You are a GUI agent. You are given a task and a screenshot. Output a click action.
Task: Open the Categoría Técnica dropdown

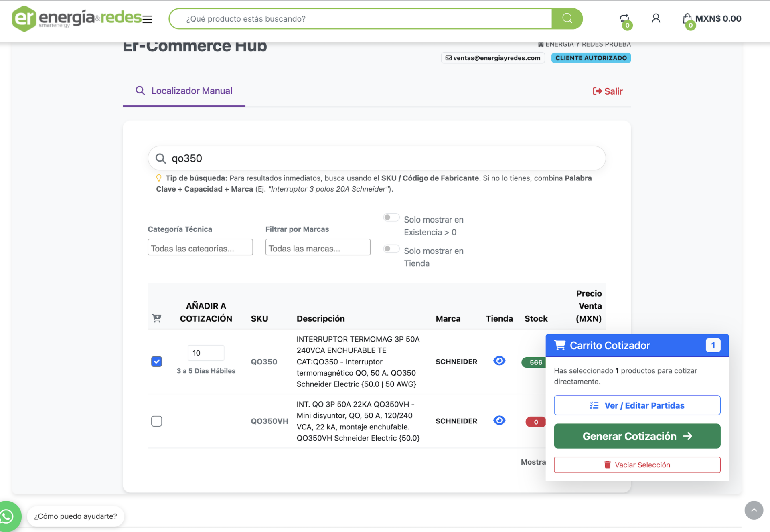[200, 247]
